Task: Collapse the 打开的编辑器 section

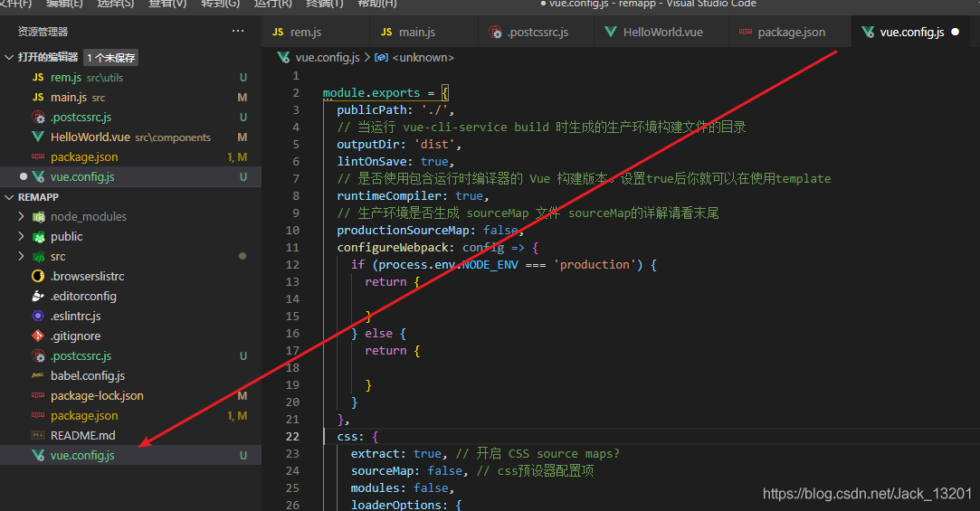Action: coord(10,58)
